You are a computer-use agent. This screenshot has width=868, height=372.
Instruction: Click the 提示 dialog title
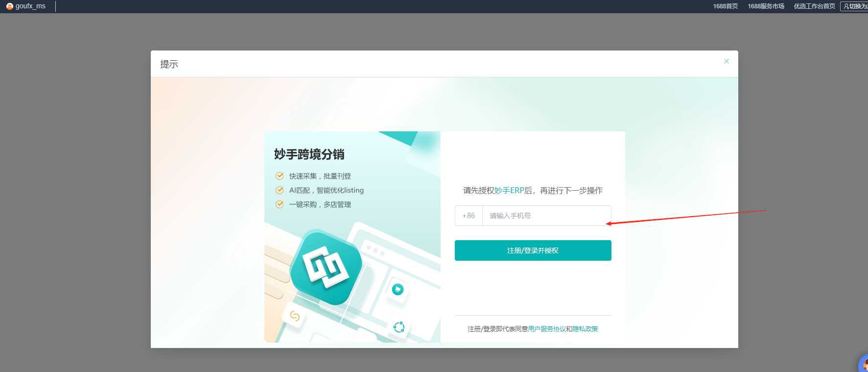(x=169, y=64)
